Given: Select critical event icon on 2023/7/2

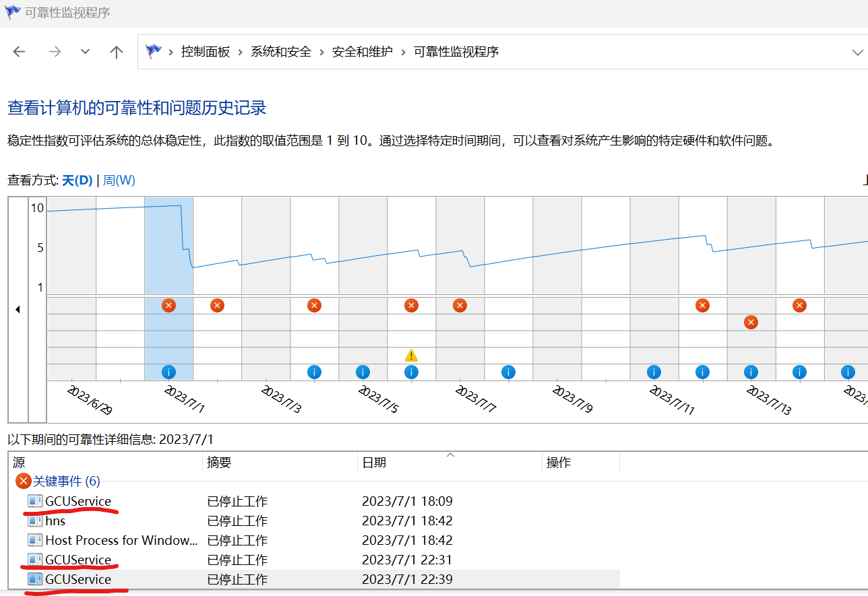Looking at the screenshot, I should [x=217, y=306].
